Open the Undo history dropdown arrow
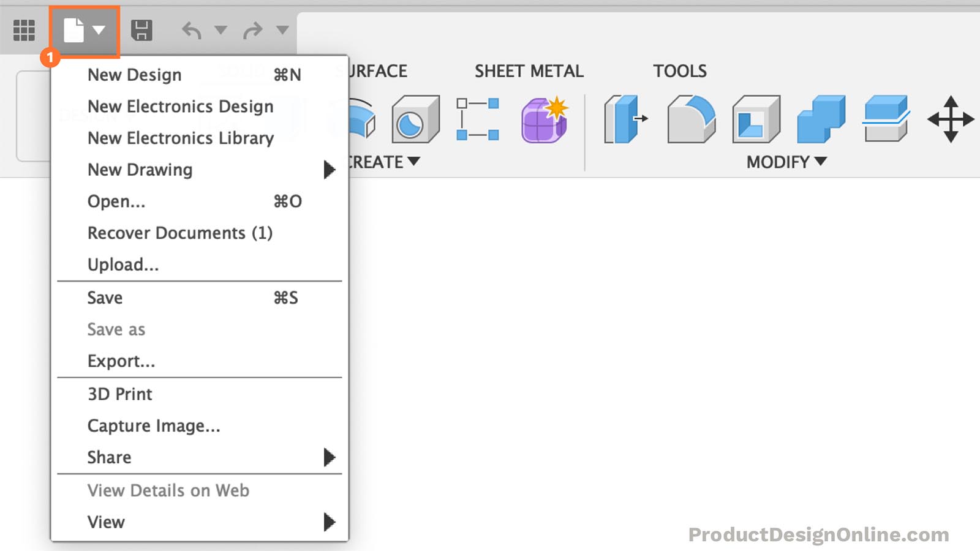The image size is (980, 551). tap(221, 30)
